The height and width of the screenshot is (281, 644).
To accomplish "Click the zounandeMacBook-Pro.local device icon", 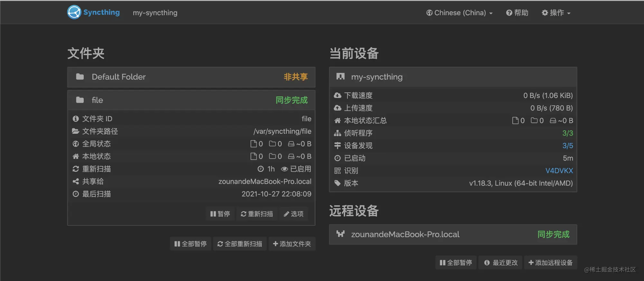I will point(340,234).
